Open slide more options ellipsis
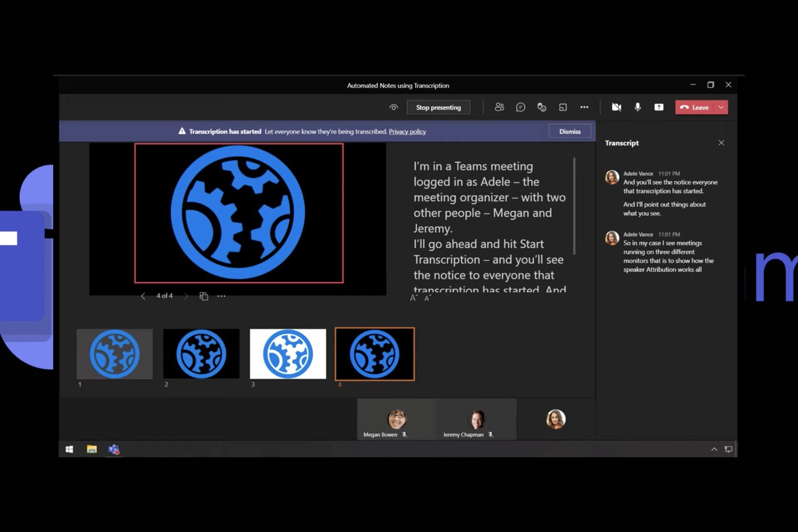 pos(221,296)
